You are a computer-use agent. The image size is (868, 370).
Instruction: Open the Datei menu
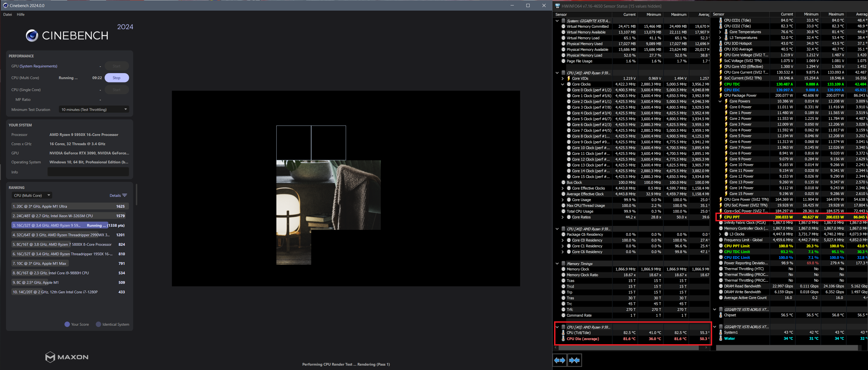pyautogui.click(x=7, y=14)
